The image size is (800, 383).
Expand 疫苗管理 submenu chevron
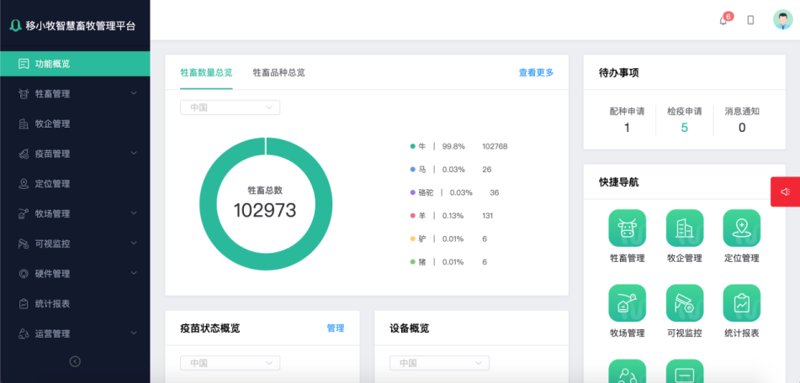tap(134, 153)
